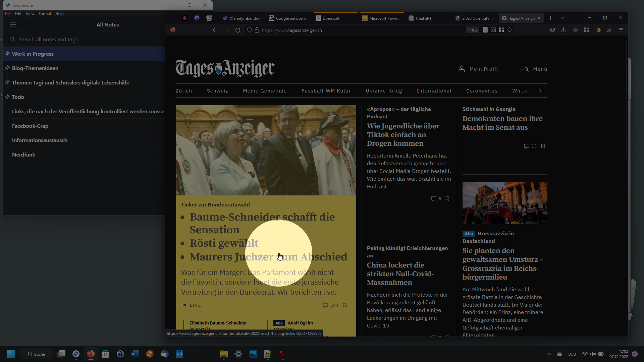Image resolution: width=644 pixels, height=362 pixels.
Task: Open the Bundesratswahl parliament lead photo
Action: (266, 150)
